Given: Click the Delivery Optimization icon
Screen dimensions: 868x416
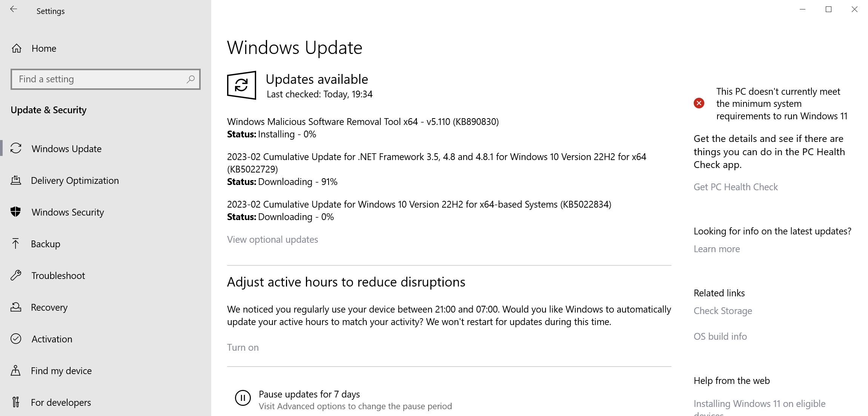Looking at the screenshot, I should [16, 180].
